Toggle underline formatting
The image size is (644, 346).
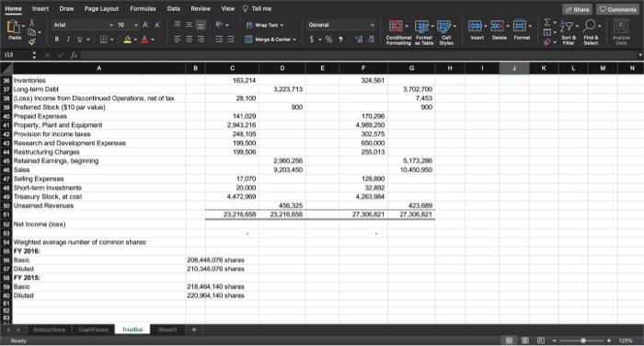79,40
